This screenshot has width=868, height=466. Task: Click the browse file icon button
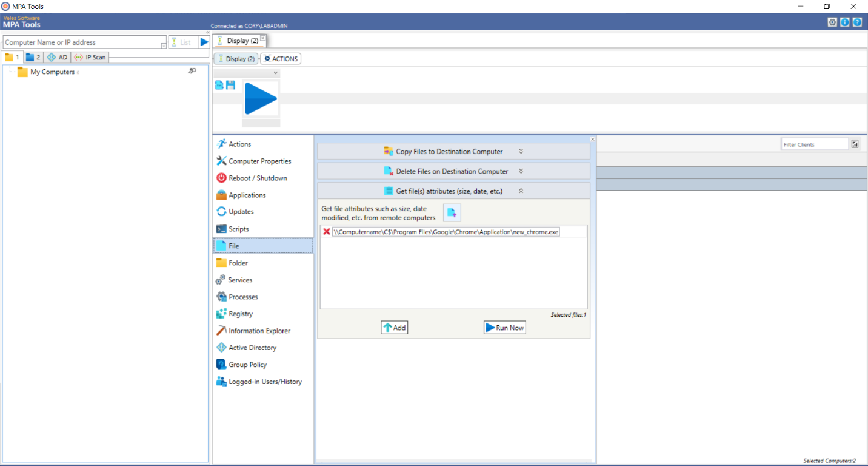point(452,212)
